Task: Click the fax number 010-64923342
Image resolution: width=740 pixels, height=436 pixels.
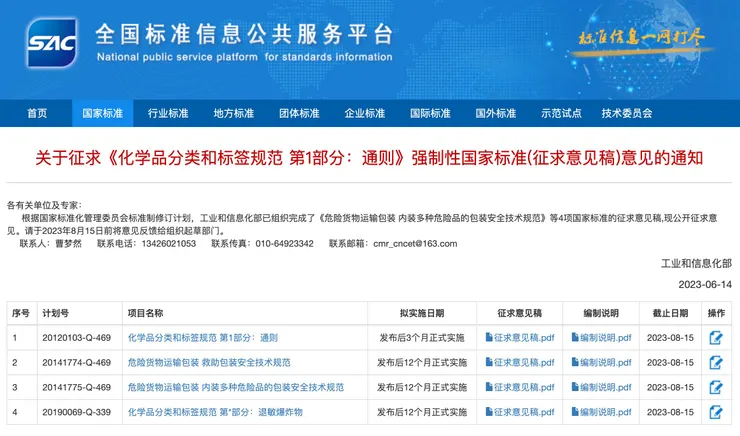Action: [x=285, y=244]
